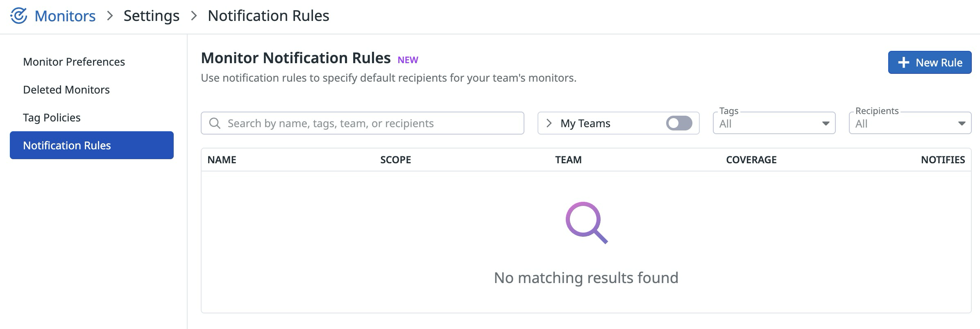Click the purple magnifying glass illustration
The height and width of the screenshot is (329, 980).
[x=586, y=223]
